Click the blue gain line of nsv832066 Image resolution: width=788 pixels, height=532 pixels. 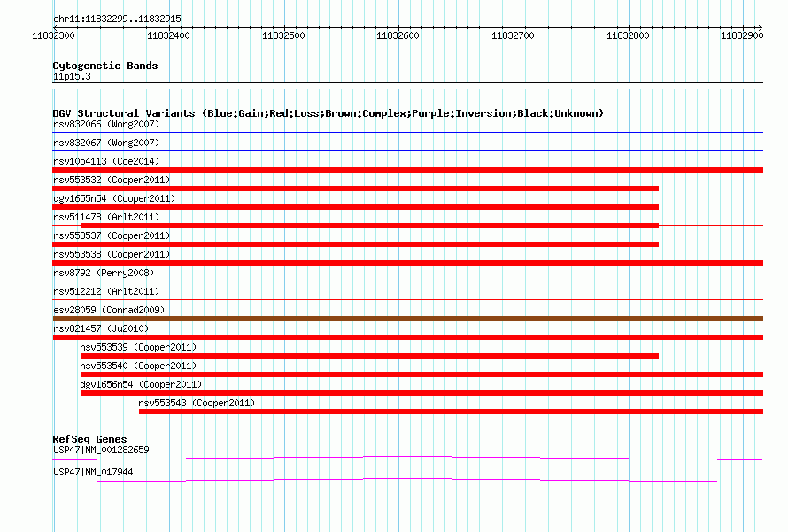click(x=407, y=133)
